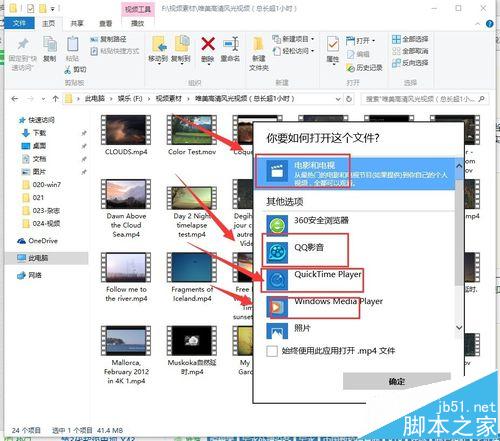The image size is (500, 441).
Task: Collapse the ribbon chevron
Action: tap(478, 24)
